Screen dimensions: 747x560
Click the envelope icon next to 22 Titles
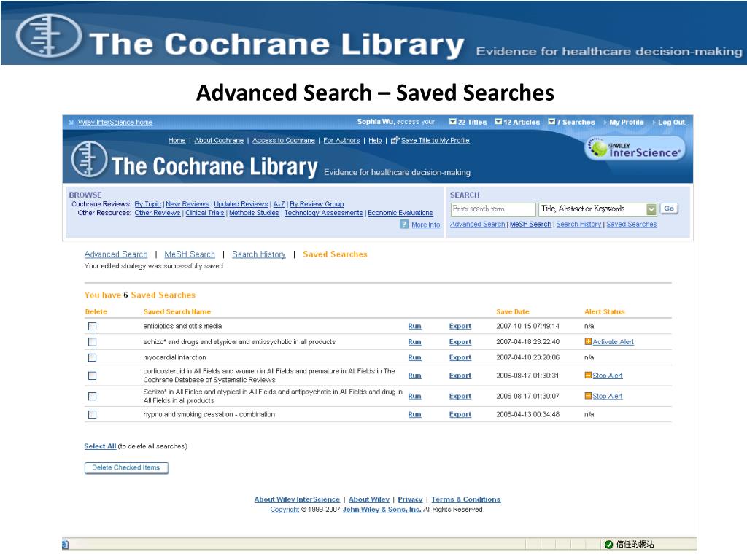coord(452,122)
